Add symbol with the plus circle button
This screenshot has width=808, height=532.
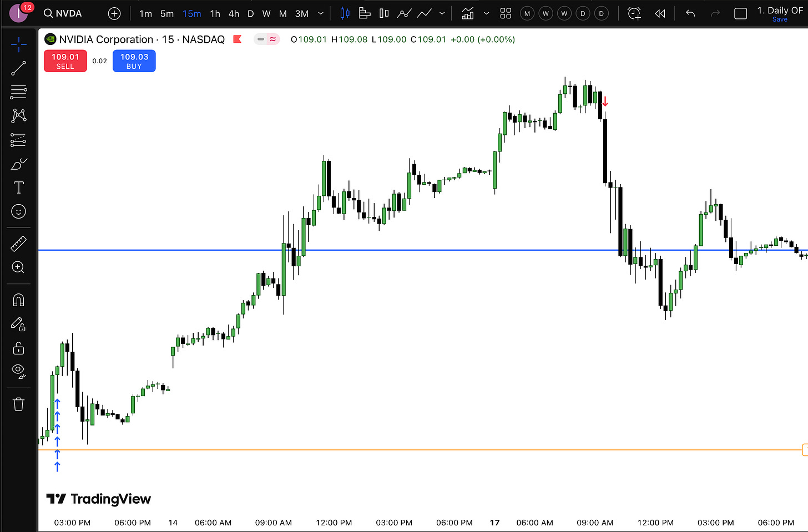pyautogui.click(x=114, y=13)
